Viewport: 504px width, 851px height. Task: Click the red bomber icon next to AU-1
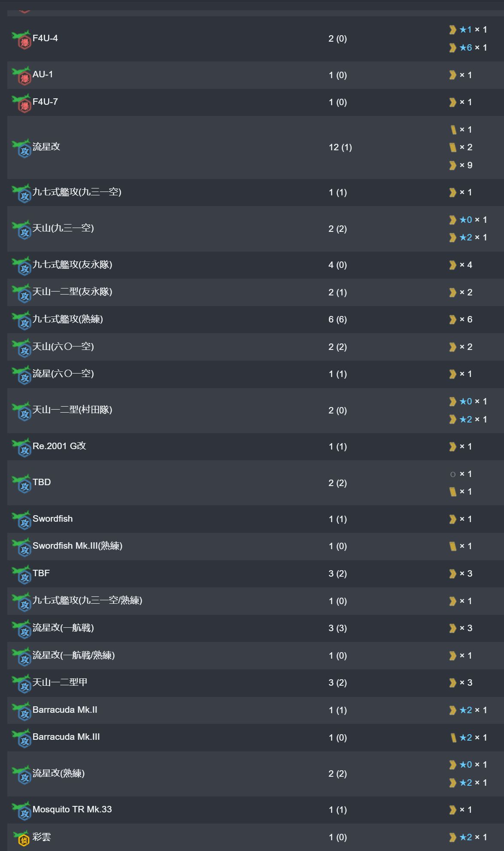click(21, 75)
